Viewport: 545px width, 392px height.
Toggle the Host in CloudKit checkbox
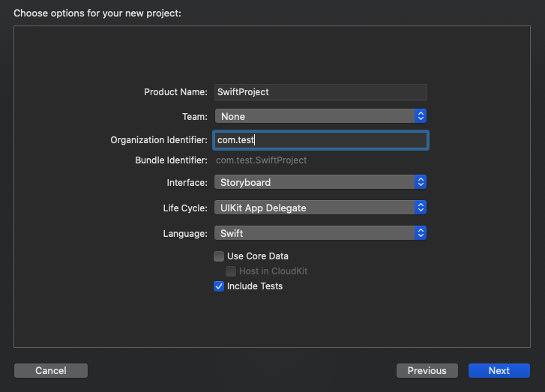point(232,271)
